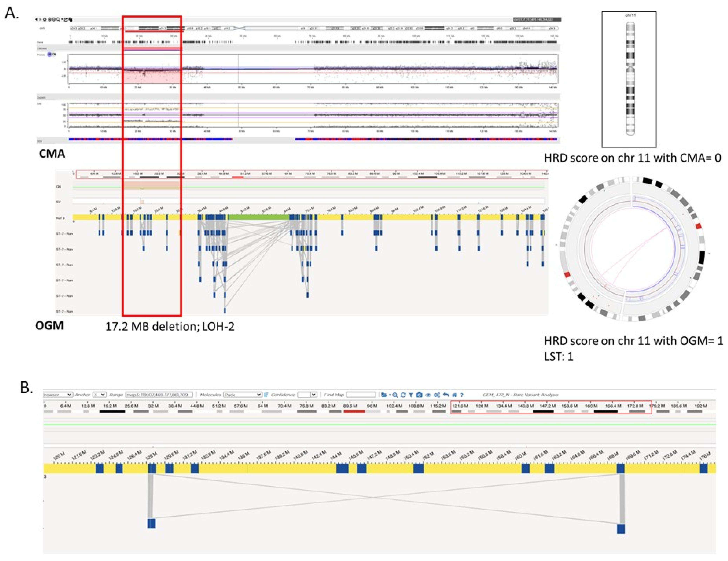Open the Anchor number dropdown
This screenshot has height=561, width=728.
coord(99,395)
